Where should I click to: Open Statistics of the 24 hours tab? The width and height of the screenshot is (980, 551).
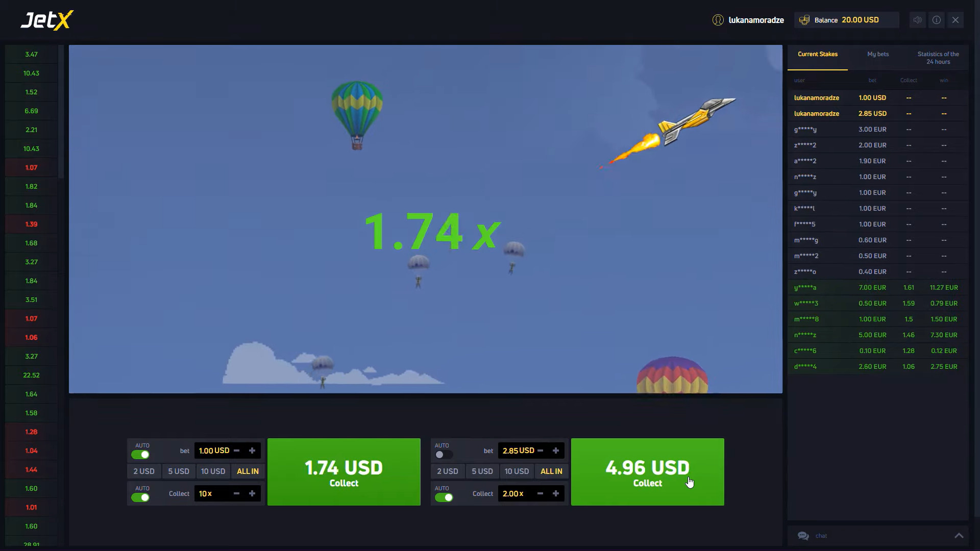click(938, 58)
